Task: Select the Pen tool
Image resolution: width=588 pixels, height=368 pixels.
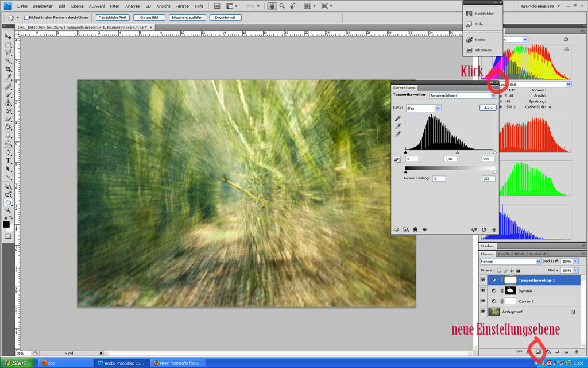Action: point(8,153)
